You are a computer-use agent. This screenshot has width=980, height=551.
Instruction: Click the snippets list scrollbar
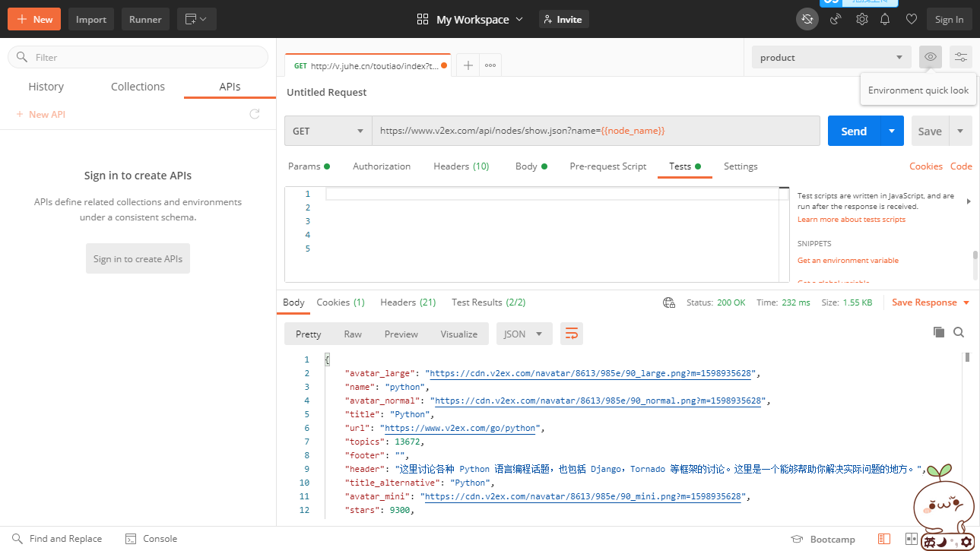[x=975, y=257]
